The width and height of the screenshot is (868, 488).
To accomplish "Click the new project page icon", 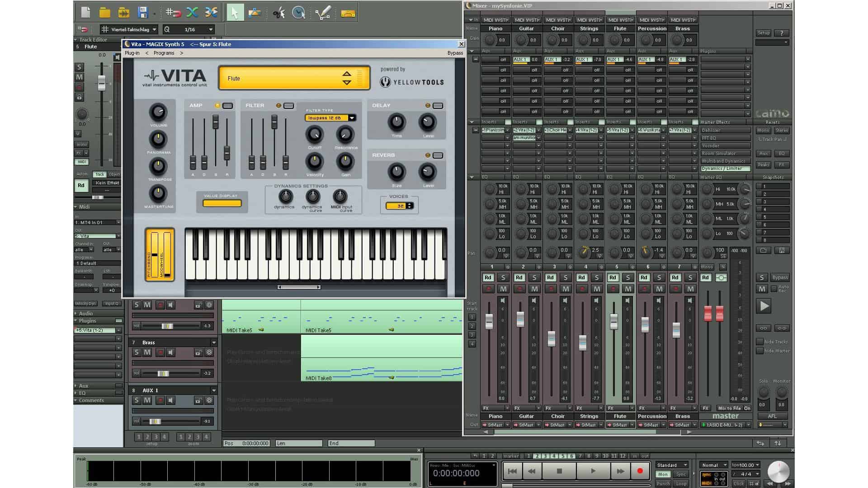I will click(x=85, y=13).
